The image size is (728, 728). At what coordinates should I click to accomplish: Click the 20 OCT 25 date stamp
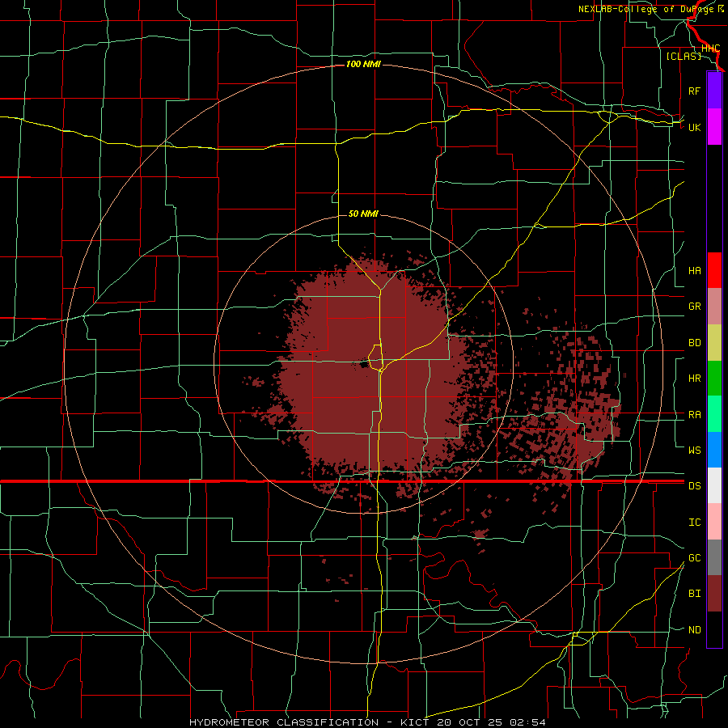point(469,722)
